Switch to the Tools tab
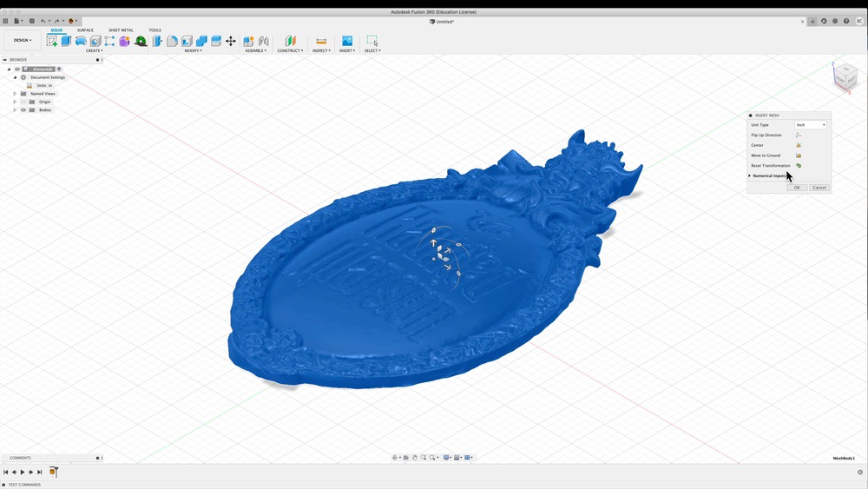 click(155, 30)
